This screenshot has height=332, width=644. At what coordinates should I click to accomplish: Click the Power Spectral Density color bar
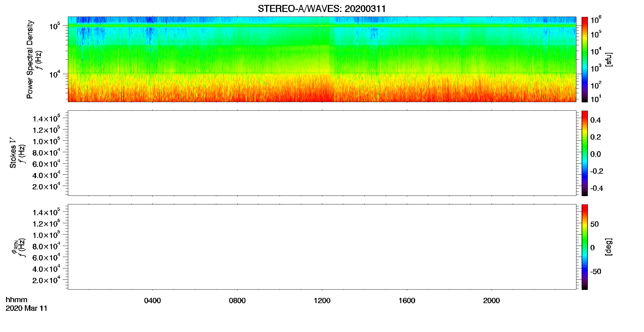[585, 59]
